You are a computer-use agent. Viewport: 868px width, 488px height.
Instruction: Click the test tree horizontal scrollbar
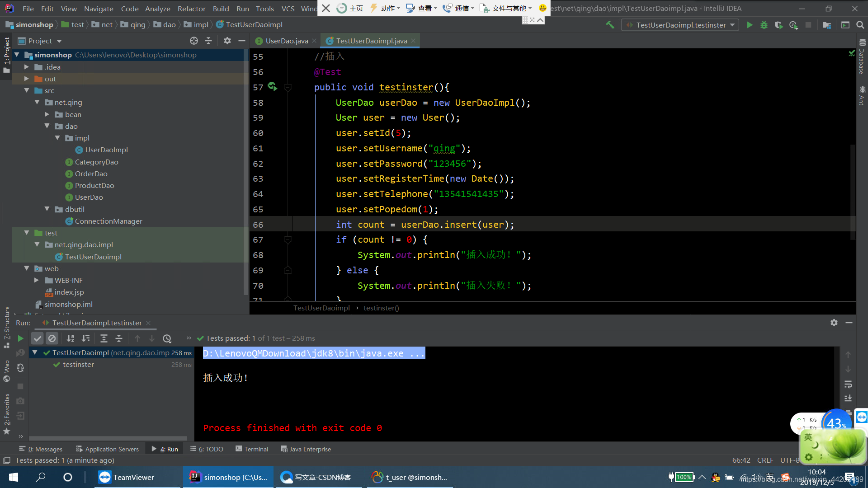coord(108,438)
